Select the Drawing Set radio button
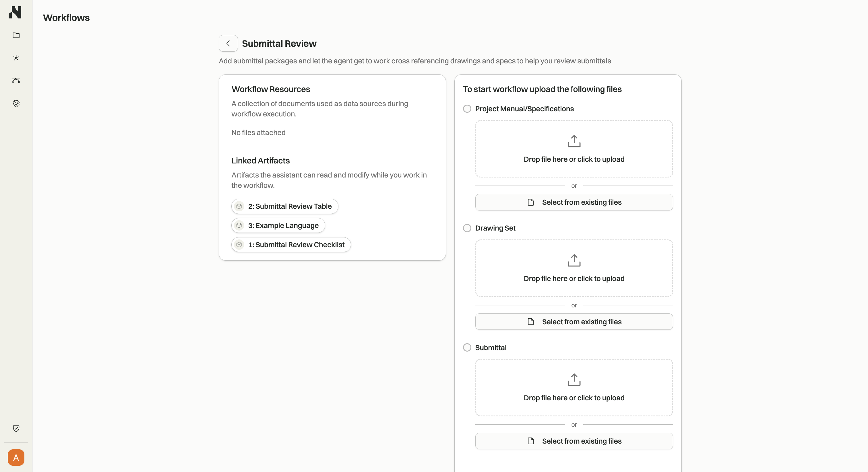Image resolution: width=868 pixels, height=472 pixels. tap(467, 228)
